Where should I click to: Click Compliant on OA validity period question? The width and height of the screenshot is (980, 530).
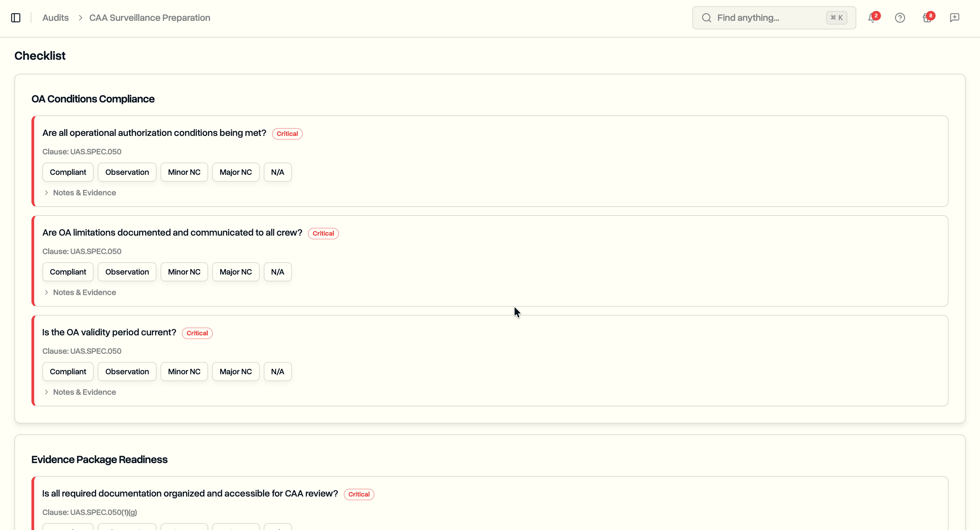point(68,371)
